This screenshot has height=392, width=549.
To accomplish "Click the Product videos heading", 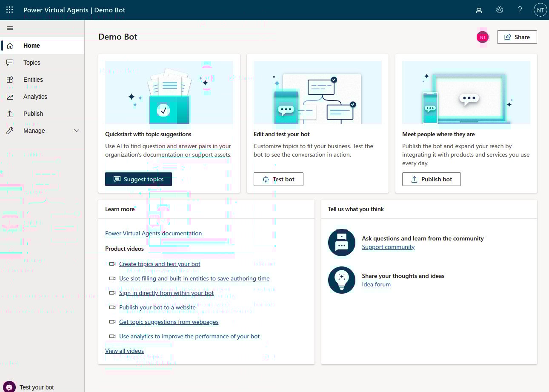I will pos(124,249).
